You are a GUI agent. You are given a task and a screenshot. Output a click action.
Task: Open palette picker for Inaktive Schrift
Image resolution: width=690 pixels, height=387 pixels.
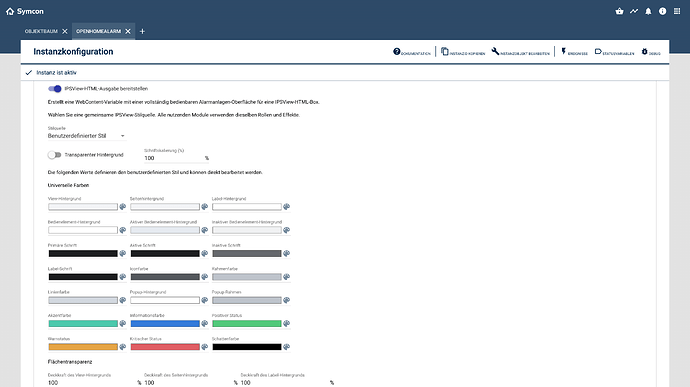(286, 254)
